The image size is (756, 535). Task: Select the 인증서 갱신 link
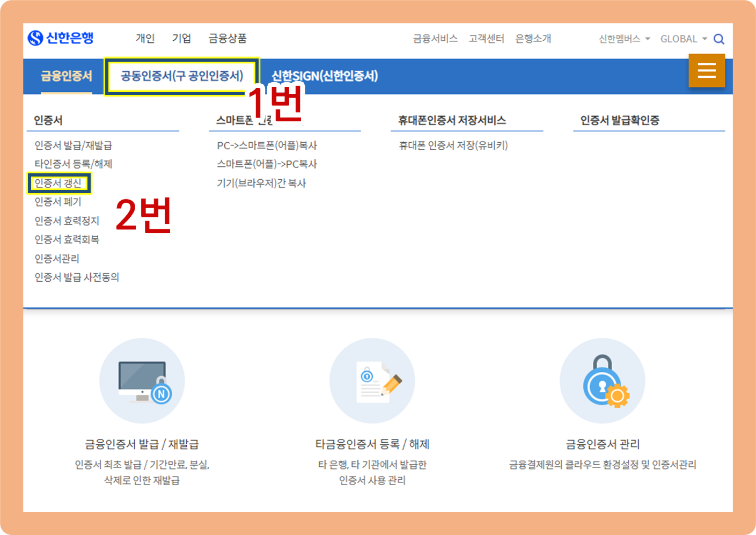coord(58,183)
